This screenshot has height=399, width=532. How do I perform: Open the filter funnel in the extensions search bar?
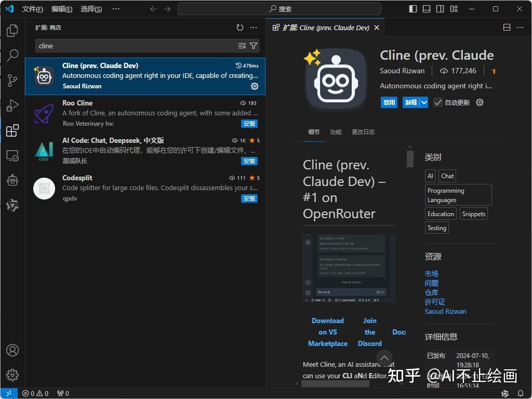click(x=253, y=46)
